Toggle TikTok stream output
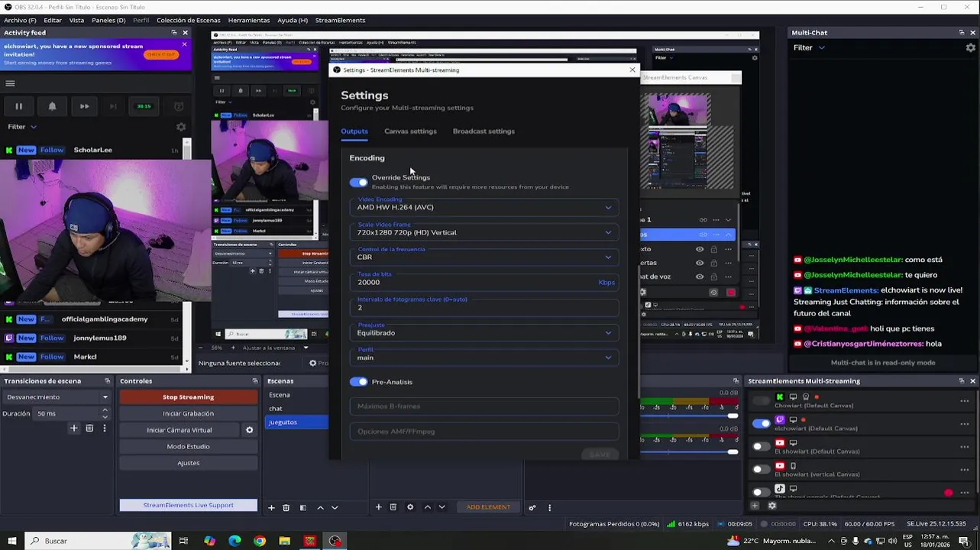 pyautogui.click(x=761, y=492)
